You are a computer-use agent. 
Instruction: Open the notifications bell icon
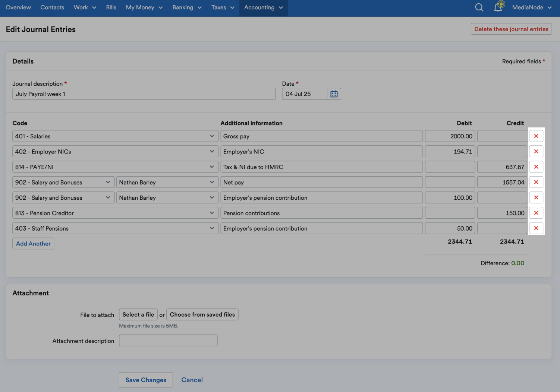pyautogui.click(x=499, y=7)
